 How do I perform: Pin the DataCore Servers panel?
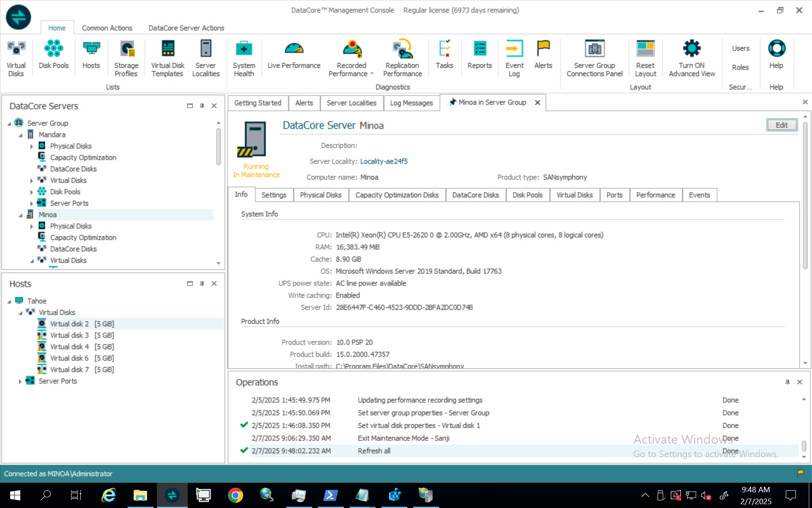click(x=202, y=106)
